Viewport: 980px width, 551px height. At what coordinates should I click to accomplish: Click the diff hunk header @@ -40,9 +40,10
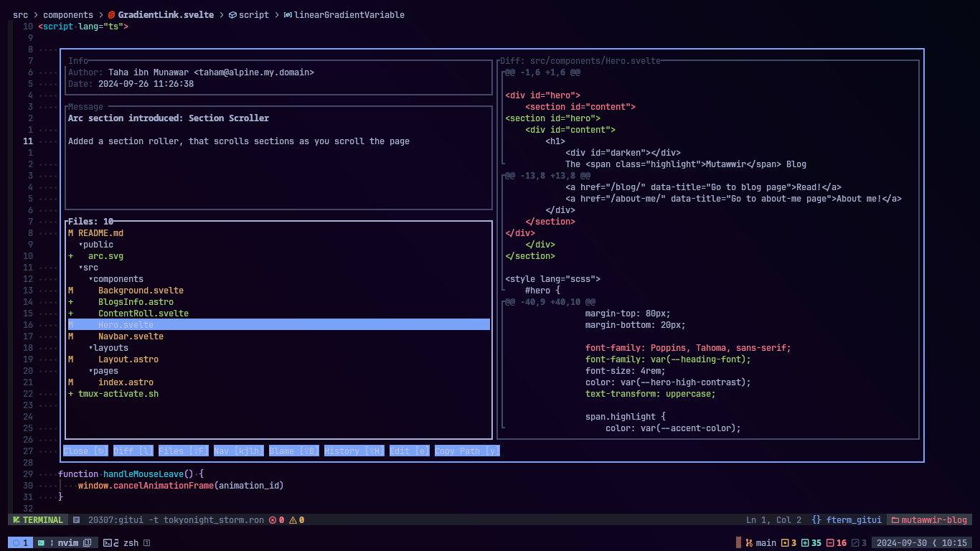click(550, 302)
